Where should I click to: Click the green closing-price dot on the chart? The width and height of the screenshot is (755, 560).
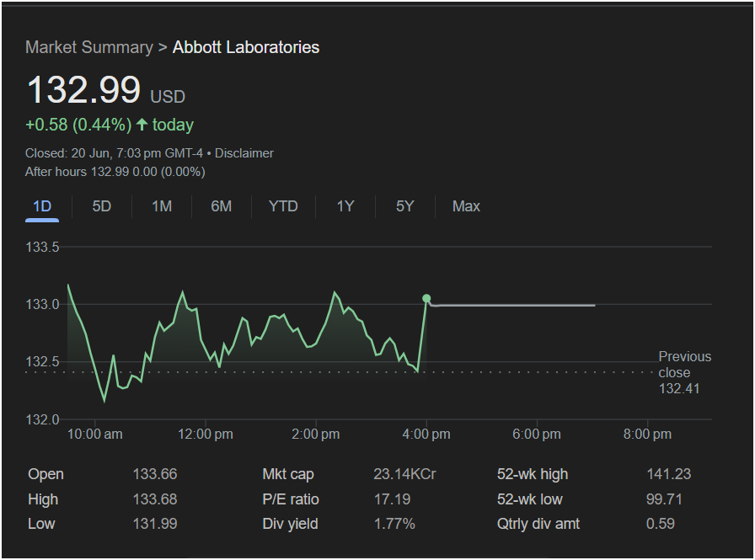pyautogui.click(x=426, y=298)
